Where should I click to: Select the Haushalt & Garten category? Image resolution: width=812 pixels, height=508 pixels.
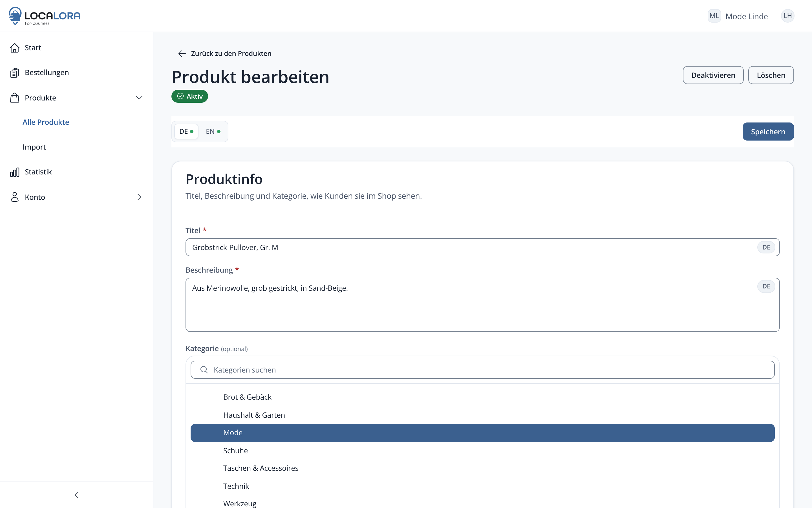pyautogui.click(x=482, y=415)
